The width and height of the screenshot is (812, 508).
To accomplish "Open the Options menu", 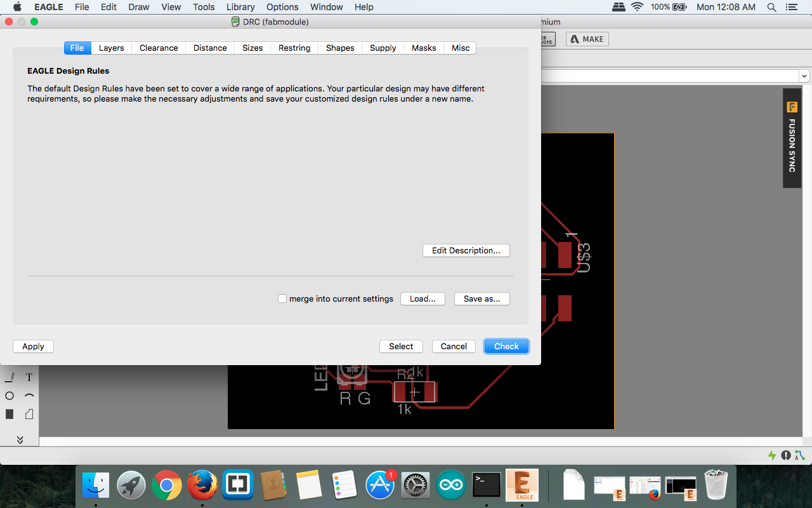I will [x=282, y=7].
